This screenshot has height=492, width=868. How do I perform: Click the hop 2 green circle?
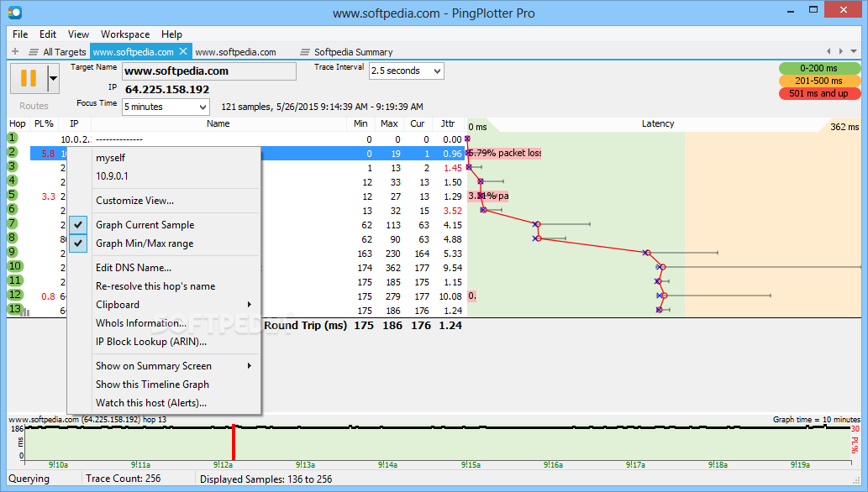point(12,152)
